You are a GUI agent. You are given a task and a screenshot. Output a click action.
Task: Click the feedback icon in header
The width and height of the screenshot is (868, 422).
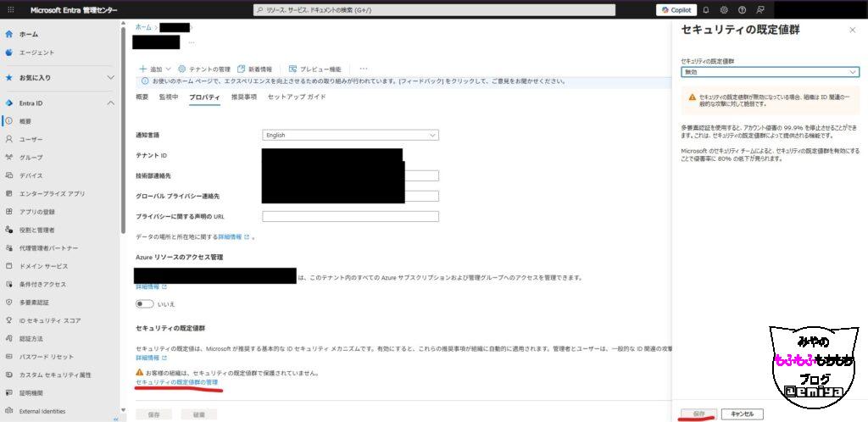(760, 10)
